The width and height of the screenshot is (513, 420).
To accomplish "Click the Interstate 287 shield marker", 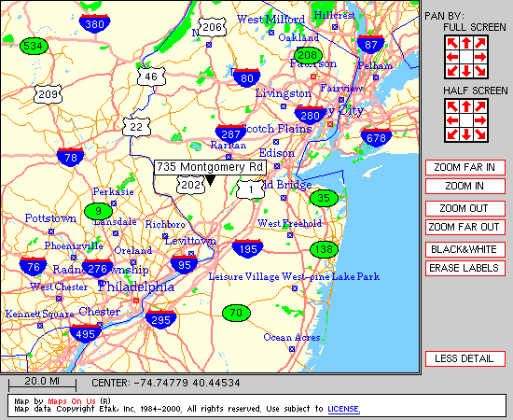I will (x=230, y=133).
